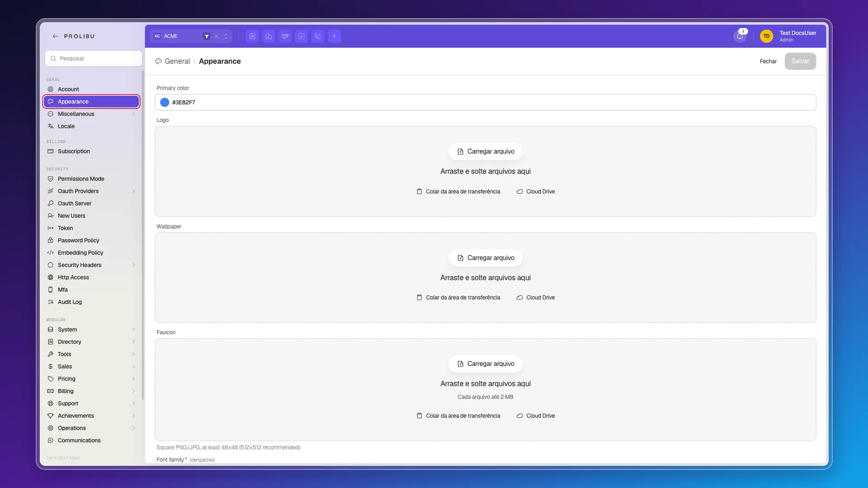This screenshot has width=868, height=488.
Task: Expand the Oauth Providers chevron
Action: (133, 191)
